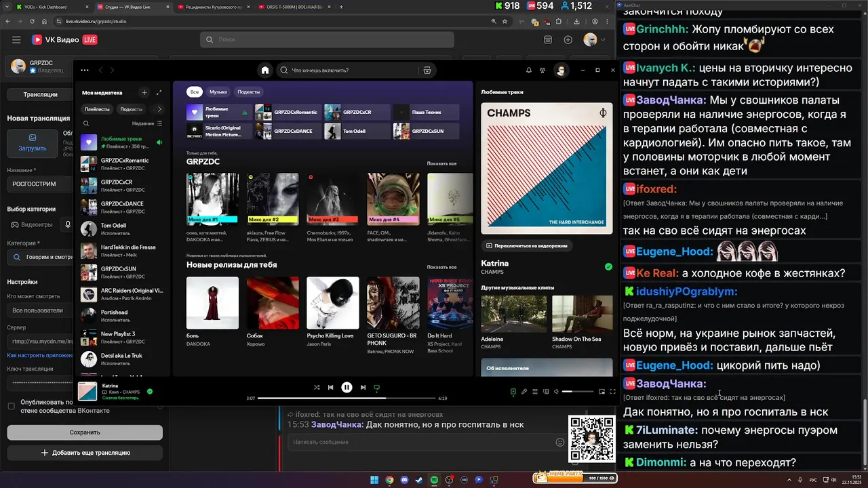Filter library by Плейлисты
Screen dimensions: 868x488
(x=97, y=108)
